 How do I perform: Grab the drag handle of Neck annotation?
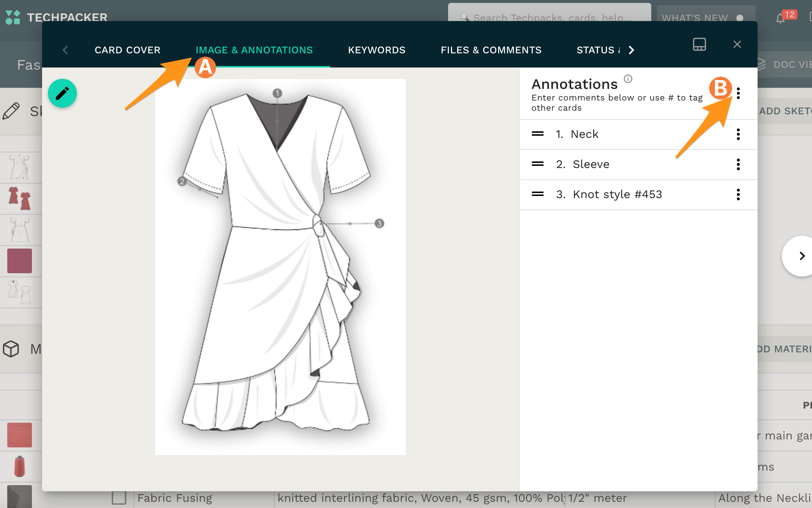coord(538,134)
